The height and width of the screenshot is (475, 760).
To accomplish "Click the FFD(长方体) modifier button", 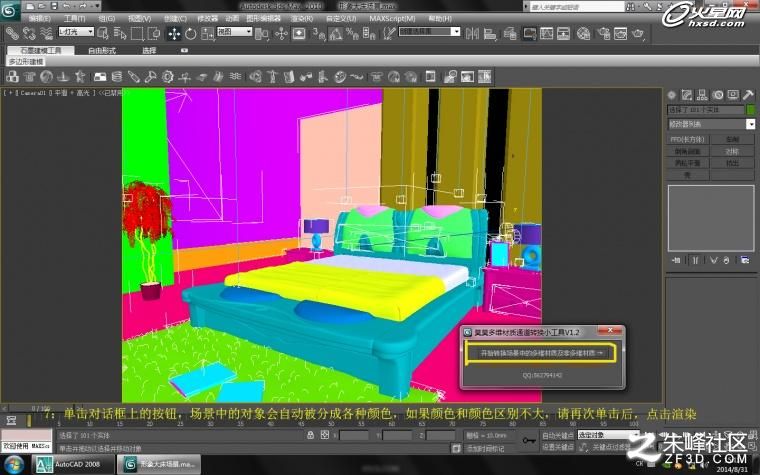I will tap(687, 140).
